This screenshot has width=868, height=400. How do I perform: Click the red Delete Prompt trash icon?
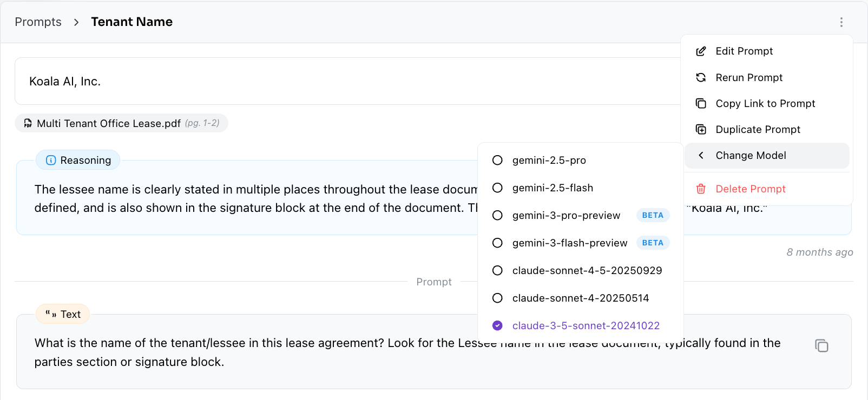pos(701,189)
